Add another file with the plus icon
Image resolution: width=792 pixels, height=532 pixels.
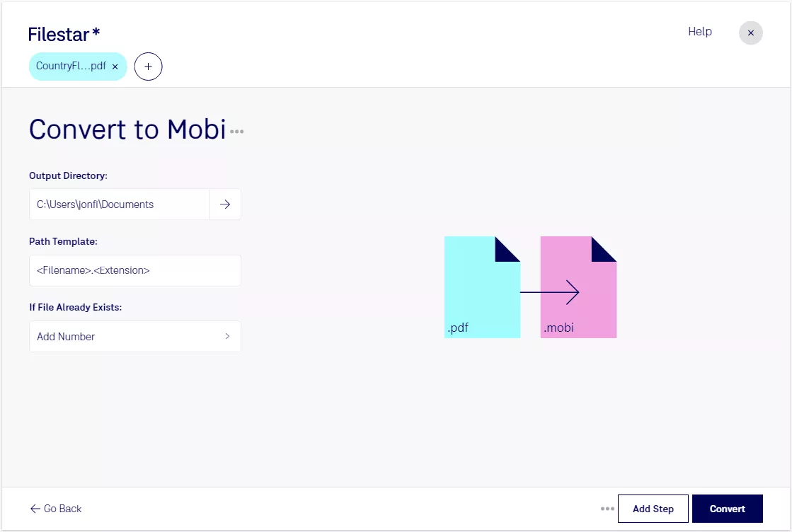tap(148, 66)
